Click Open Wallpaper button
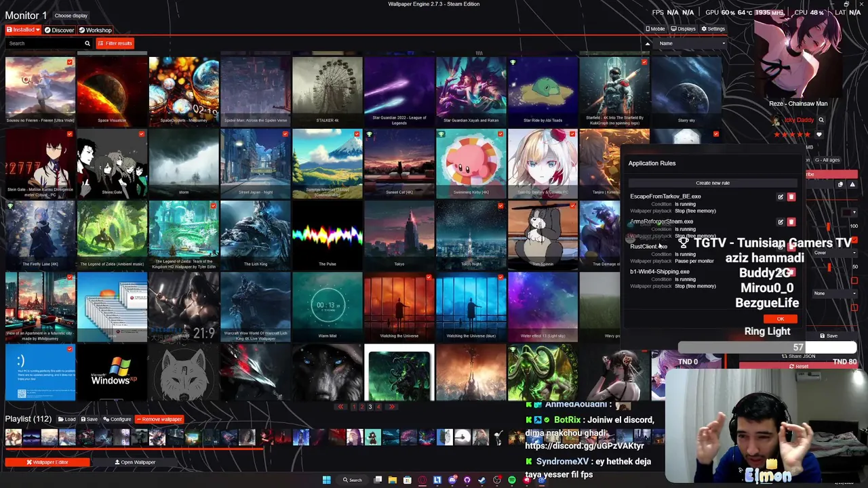The height and width of the screenshot is (488, 868). point(135,462)
